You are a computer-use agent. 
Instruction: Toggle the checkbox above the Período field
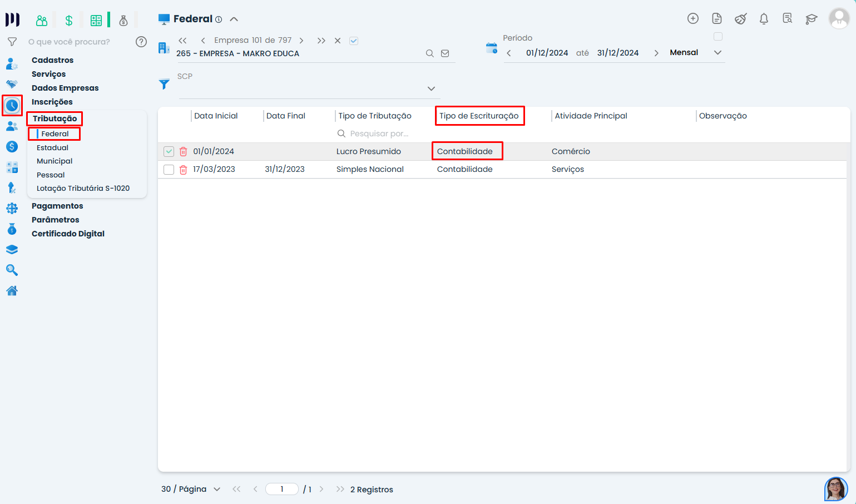[x=718, y=37]
